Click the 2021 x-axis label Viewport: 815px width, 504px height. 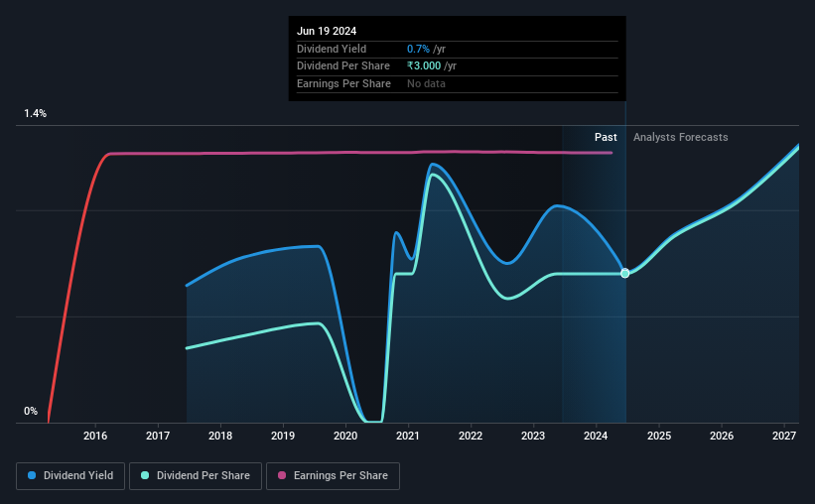coord(408,436)
